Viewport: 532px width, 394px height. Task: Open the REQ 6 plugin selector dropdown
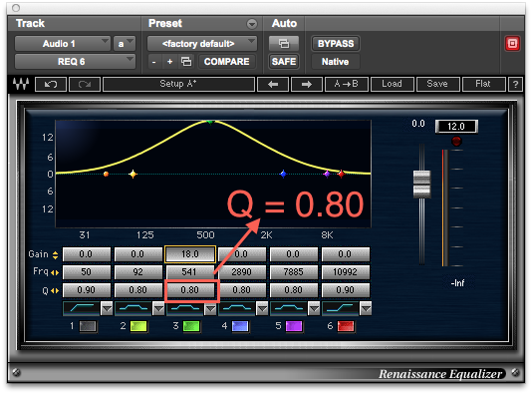tap(75, 62)
